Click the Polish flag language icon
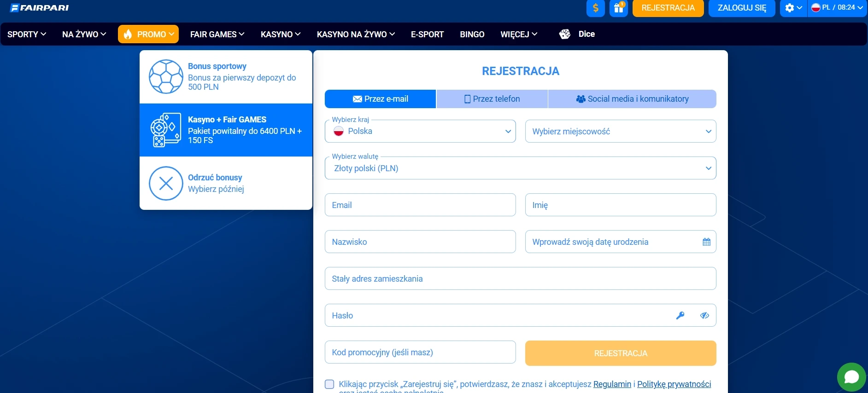 [x=816, y=7]
